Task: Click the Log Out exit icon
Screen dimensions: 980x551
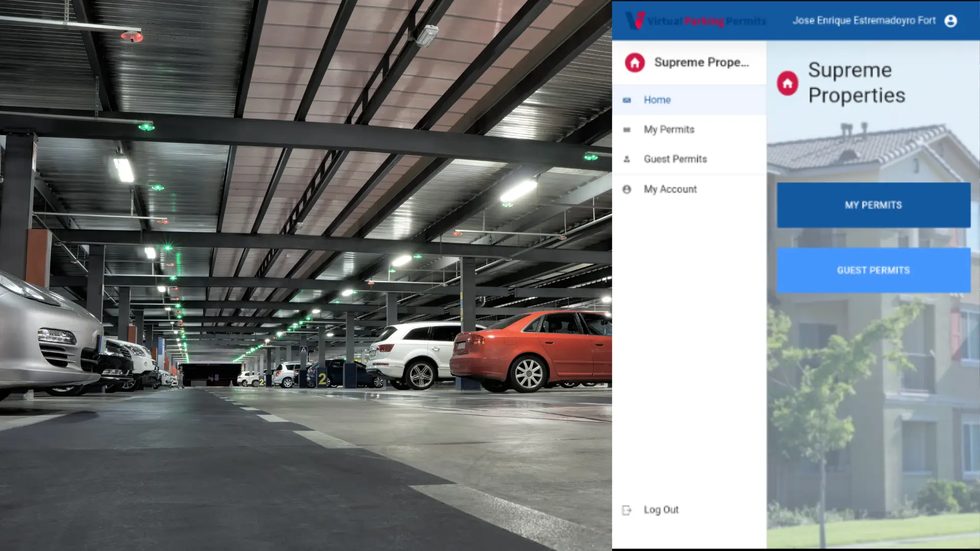Action: (627, 510)
